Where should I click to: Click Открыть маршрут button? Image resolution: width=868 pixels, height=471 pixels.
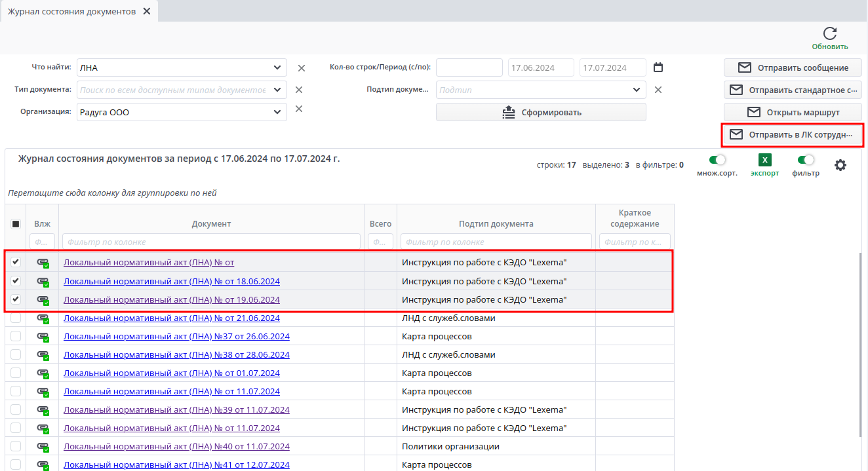[793, 112]
